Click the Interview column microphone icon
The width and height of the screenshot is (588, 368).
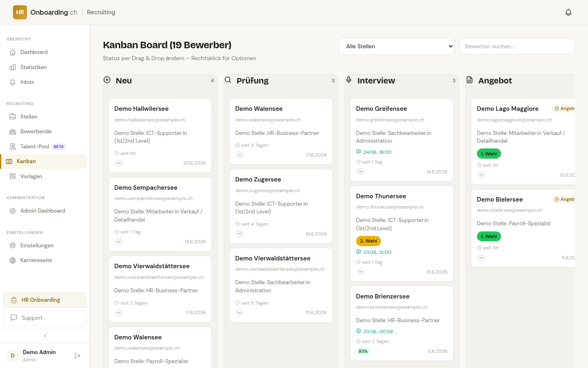pyautogui.click(x=349, y=80)
